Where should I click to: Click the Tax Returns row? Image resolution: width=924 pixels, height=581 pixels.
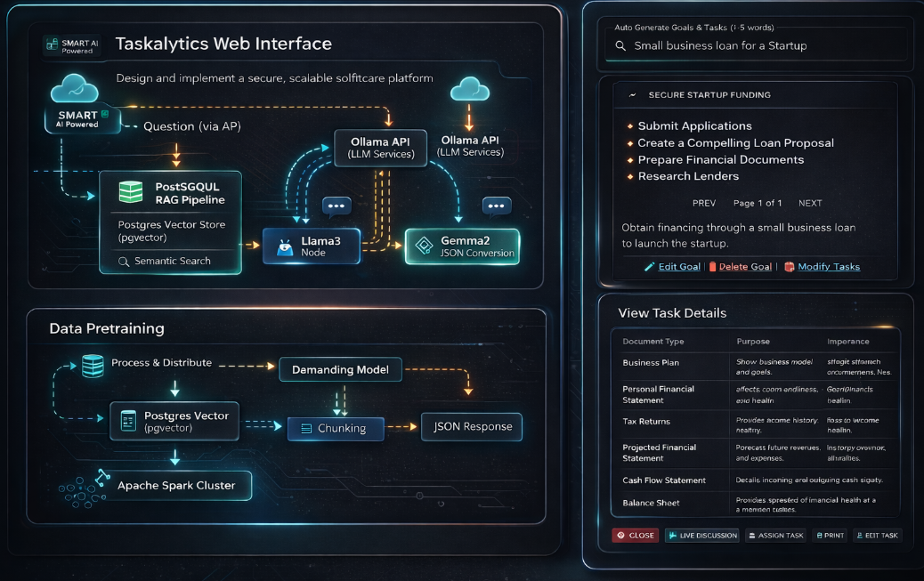point(755,424)
